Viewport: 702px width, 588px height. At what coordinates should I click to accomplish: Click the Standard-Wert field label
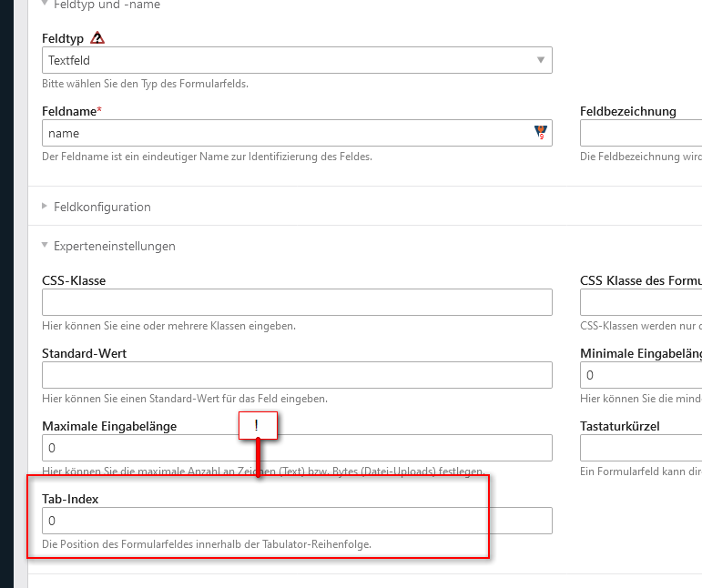tap(84, 353)
